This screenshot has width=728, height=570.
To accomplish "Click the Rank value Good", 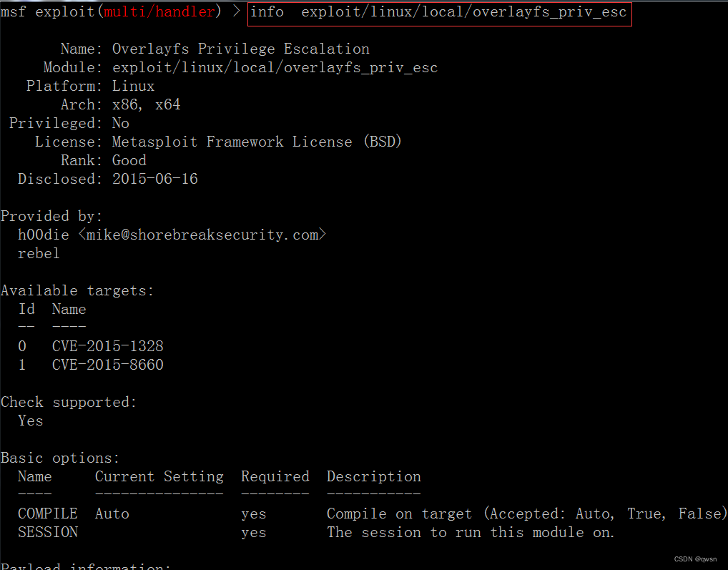I will (129, 161).
